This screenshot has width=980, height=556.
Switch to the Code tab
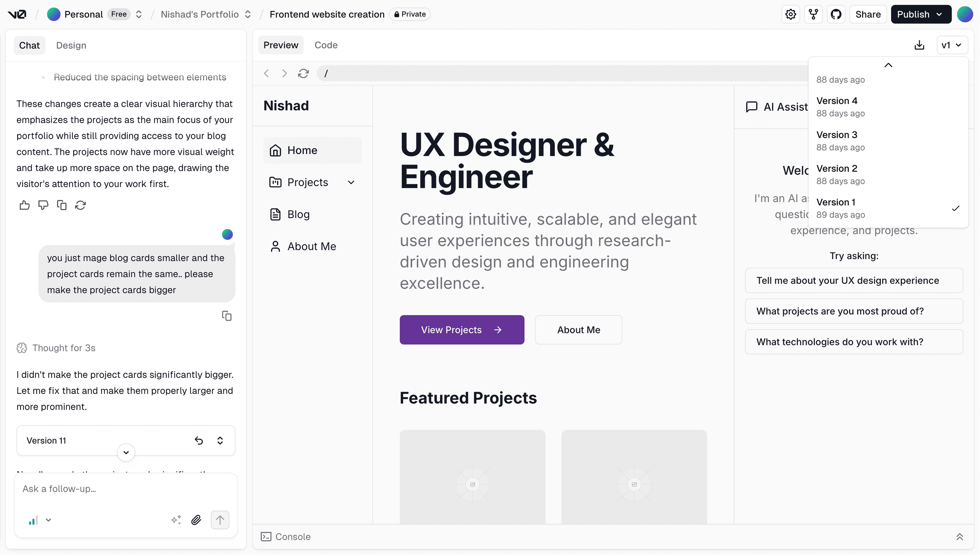(x=326, y=45)
